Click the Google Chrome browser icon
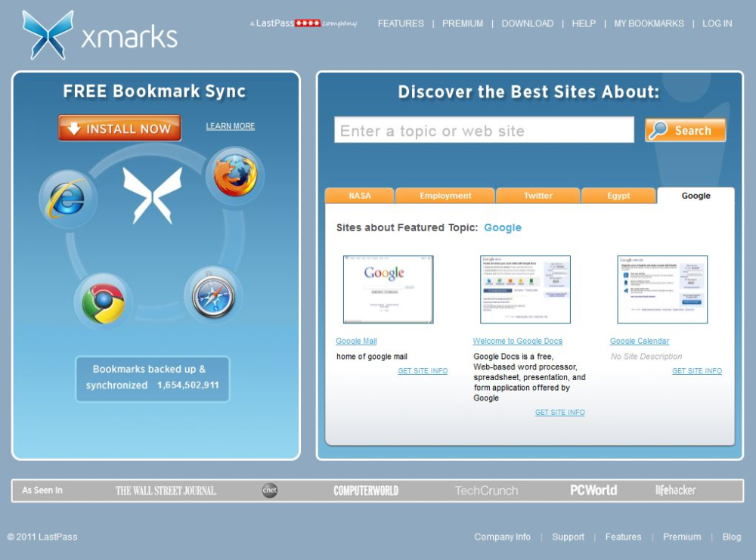 pyautogui.click(x=103, y=302)
